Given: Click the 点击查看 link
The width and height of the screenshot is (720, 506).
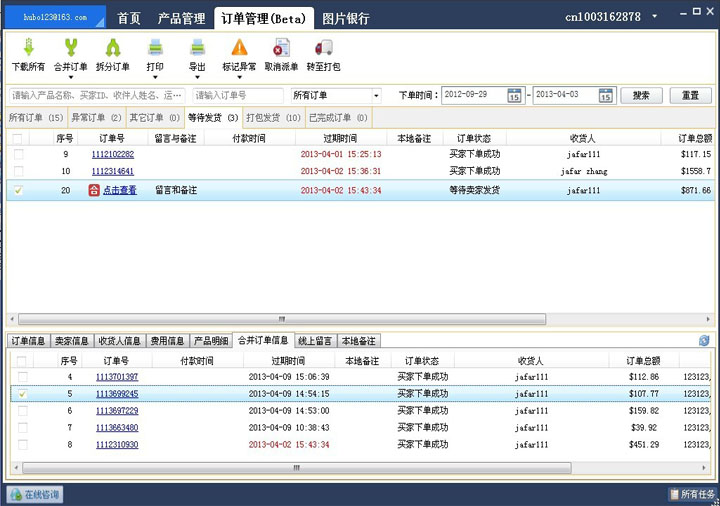Looking at the screenshot, I should (x=119, y=190).
